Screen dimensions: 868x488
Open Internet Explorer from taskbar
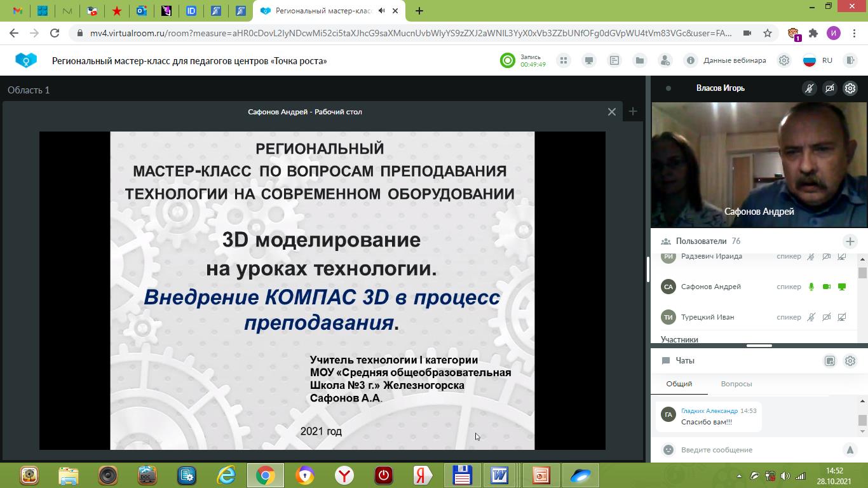[226, 475]
